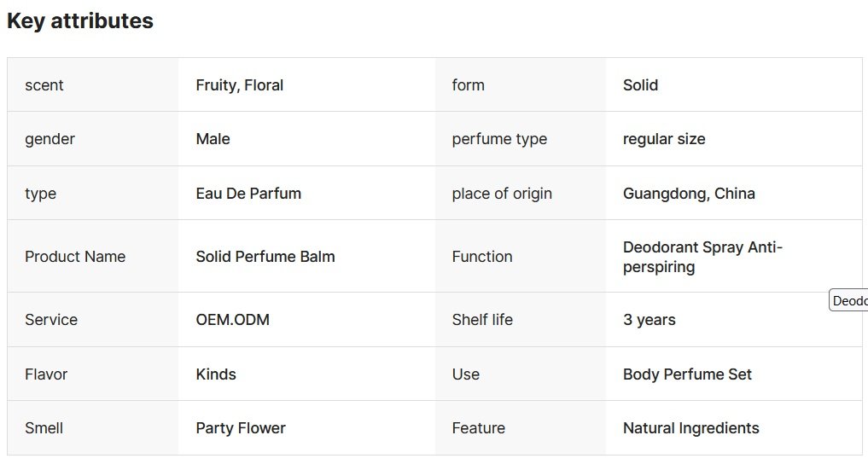This screenshot has width=868, height=470.
Task: Click the "Eau De Parfum" value
Action: click(248, 194)
